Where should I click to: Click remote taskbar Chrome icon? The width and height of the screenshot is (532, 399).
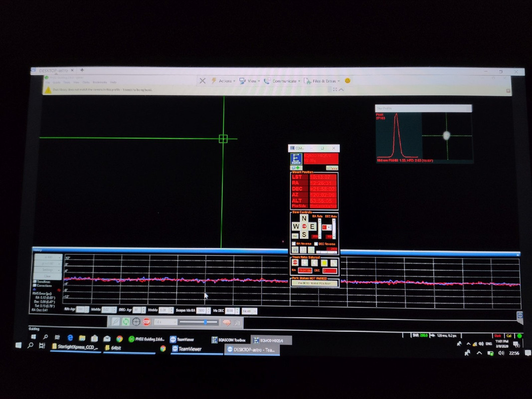pos(120,339)
